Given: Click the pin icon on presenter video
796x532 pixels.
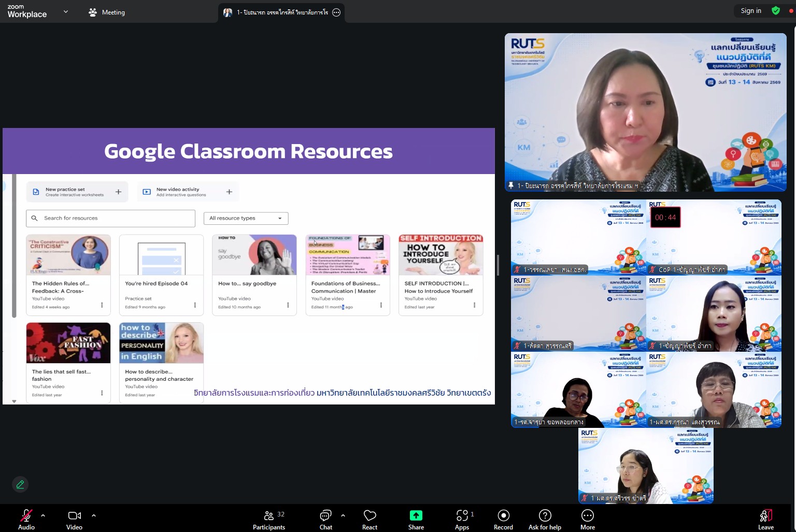Looking at the screenshot, I should [511, 185].
